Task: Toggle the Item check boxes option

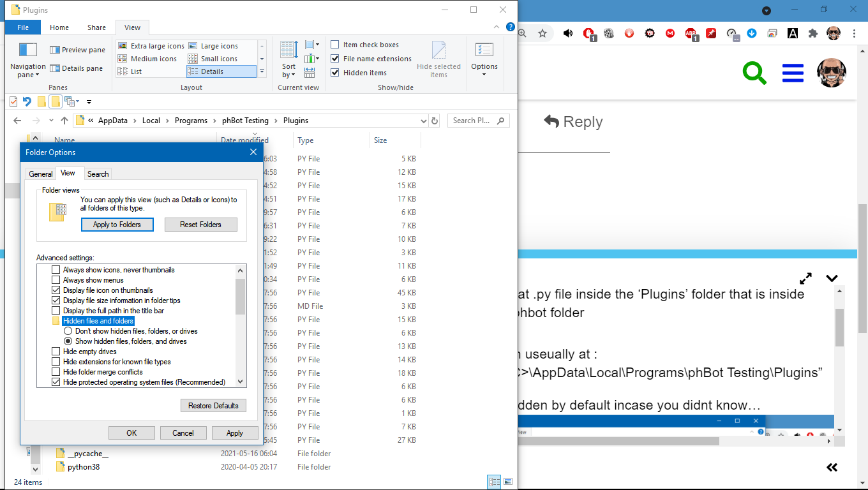Action: (335, 45)
